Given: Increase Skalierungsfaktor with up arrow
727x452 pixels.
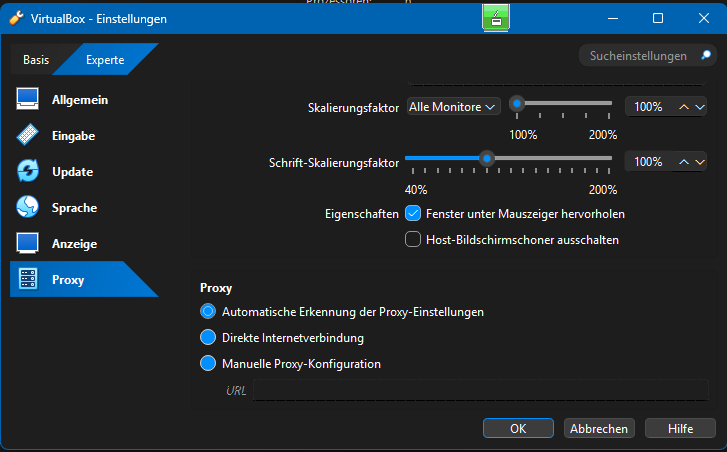Looking at the screenshot, I should pyautogui.click(x=683, y=107).
